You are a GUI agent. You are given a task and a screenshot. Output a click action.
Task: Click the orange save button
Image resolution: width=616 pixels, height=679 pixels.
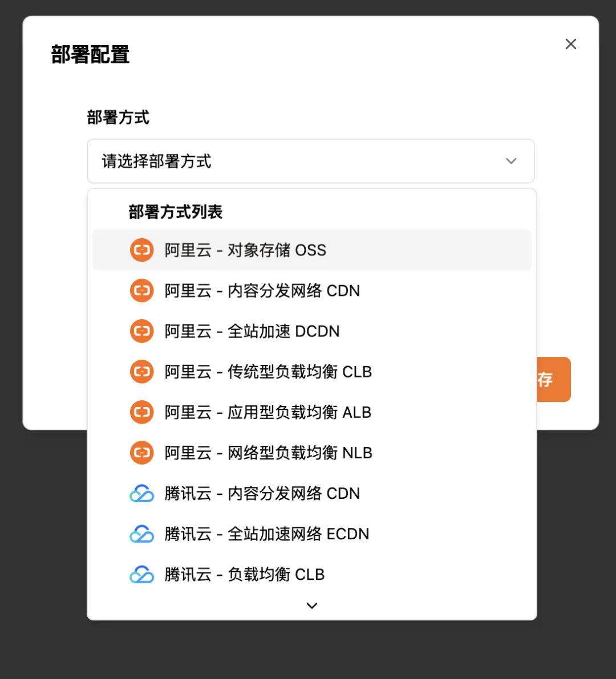coord(553,380)
